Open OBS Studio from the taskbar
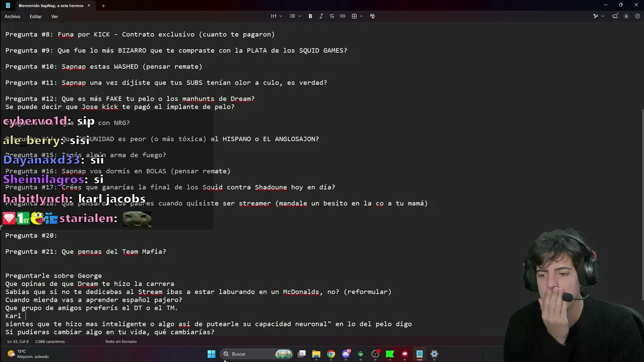Screen dimensions: 644x362 pyautogui.click(x=375, y=354)
